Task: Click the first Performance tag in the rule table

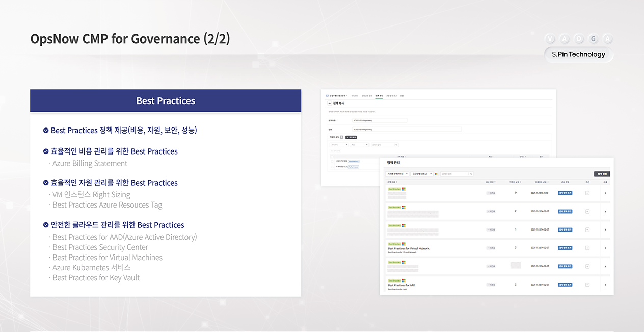Action: tap(354, 161)
